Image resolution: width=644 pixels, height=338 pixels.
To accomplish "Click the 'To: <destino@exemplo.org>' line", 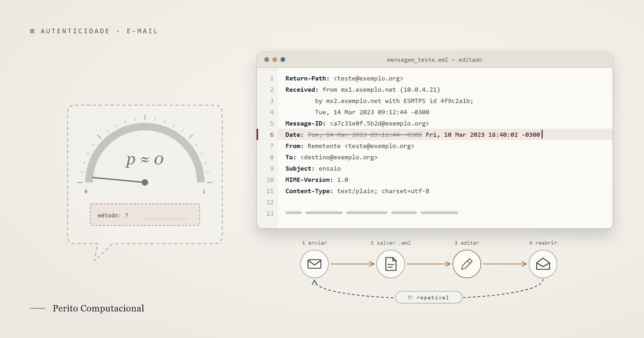I will click(x=332, y=157).
